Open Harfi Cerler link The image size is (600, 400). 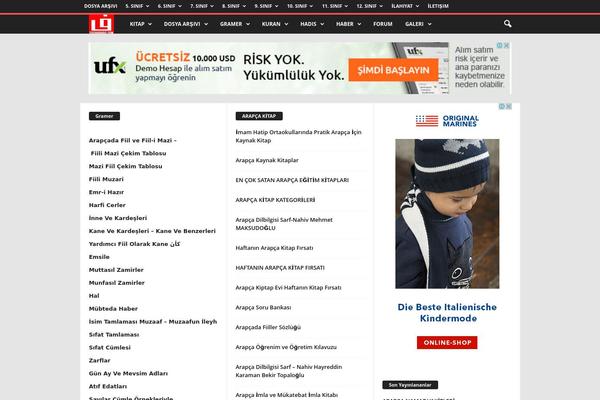coord(107,205)
